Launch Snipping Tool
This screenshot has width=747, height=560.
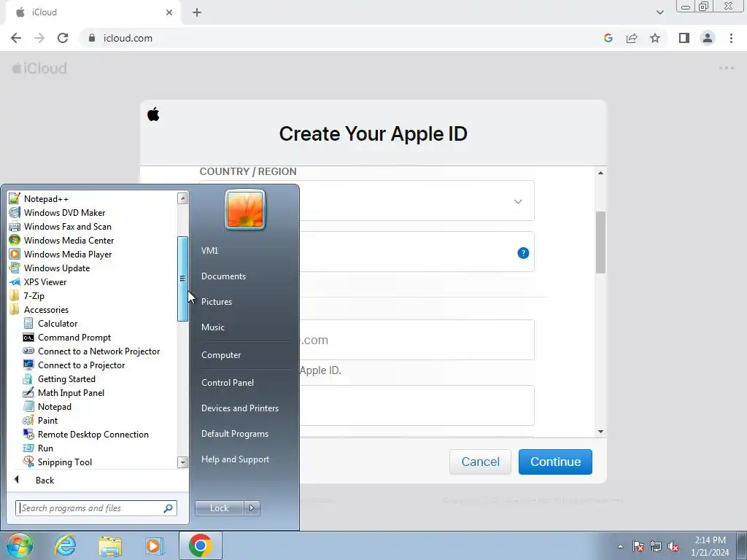(64, 462)
